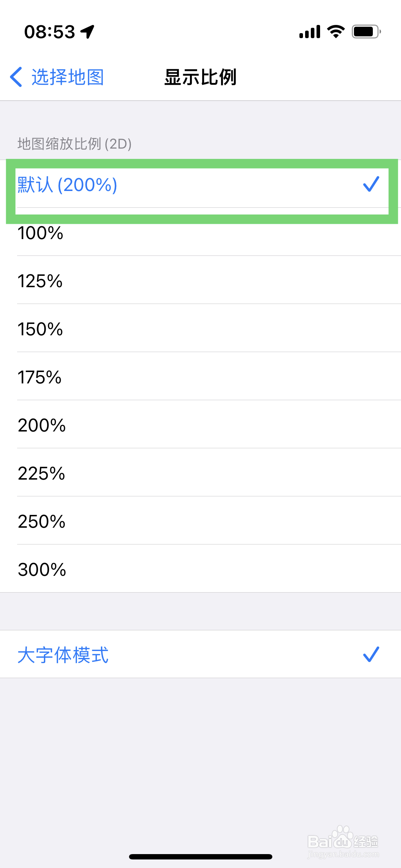Tap the home indicator bar
The height and width of the screenshot is (868, 401).
pyautogui.click(x=201, y=857)
